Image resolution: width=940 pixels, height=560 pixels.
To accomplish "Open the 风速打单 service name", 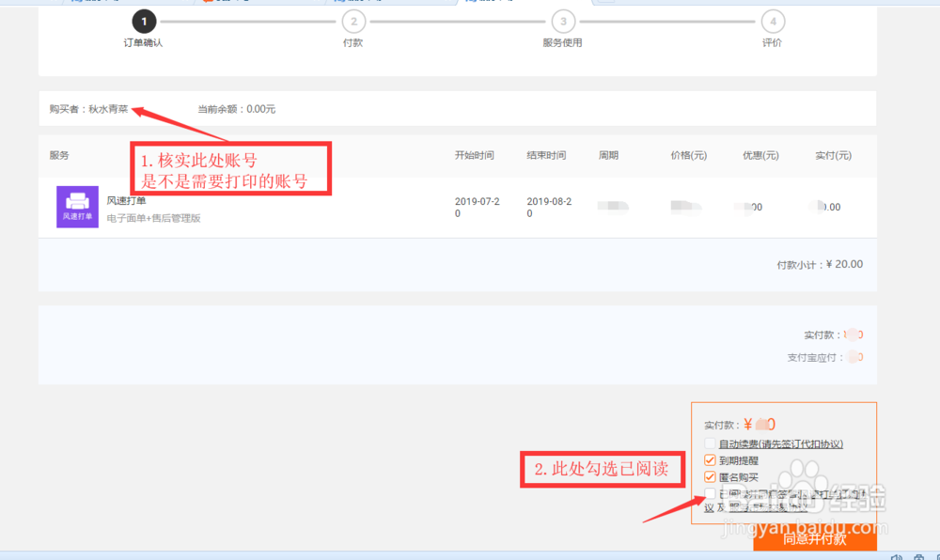I will [126, 200].
